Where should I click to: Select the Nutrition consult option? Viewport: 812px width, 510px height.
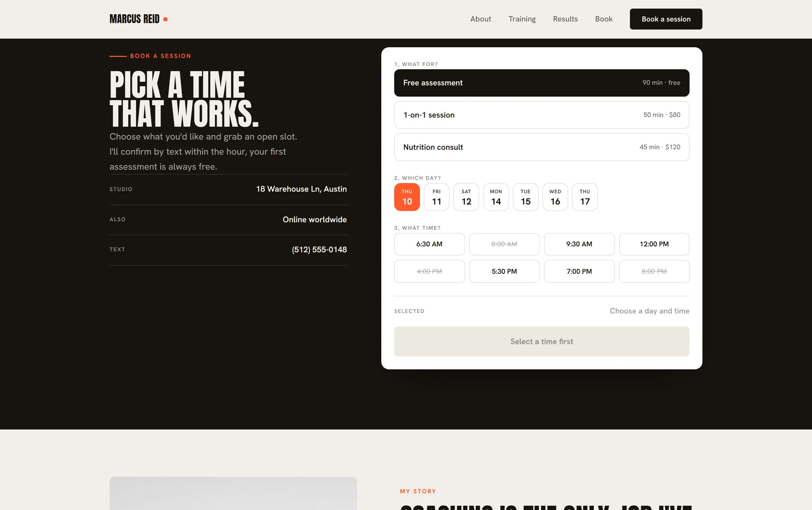click(x=542, y=147)
